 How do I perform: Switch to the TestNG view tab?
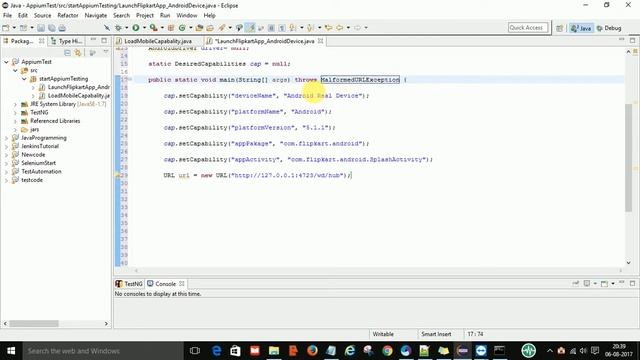[x=129, y=284]
